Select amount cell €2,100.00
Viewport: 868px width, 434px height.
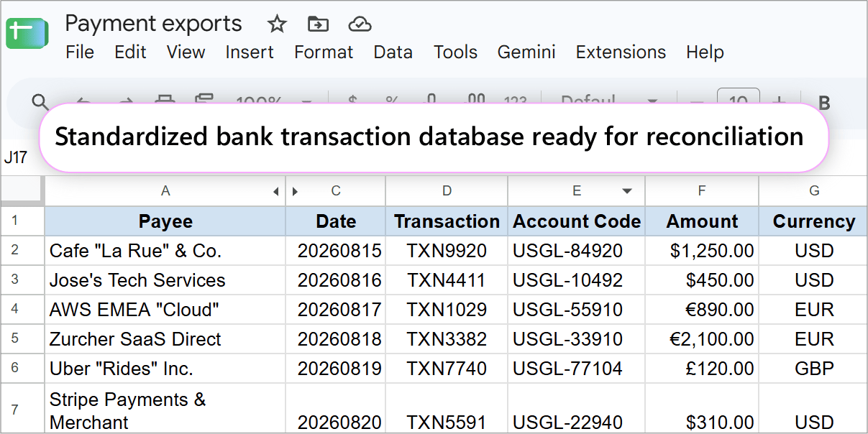pos(702,339)
